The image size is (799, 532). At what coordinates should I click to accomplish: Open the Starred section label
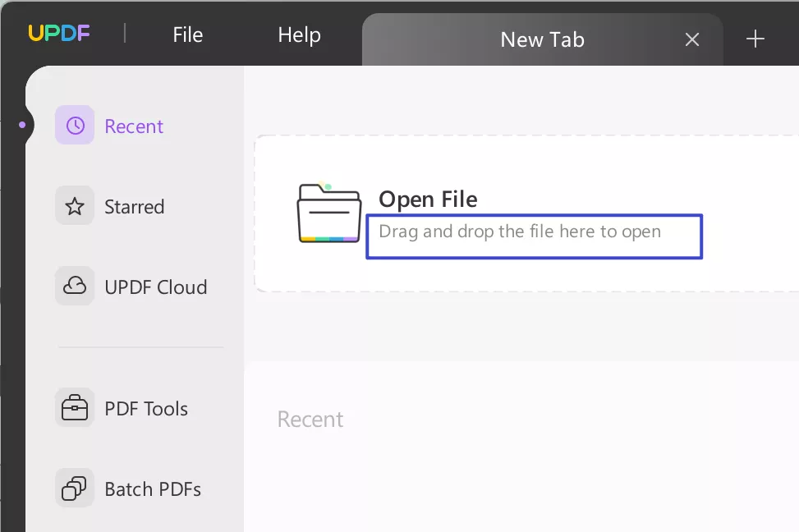pos(135,207)
